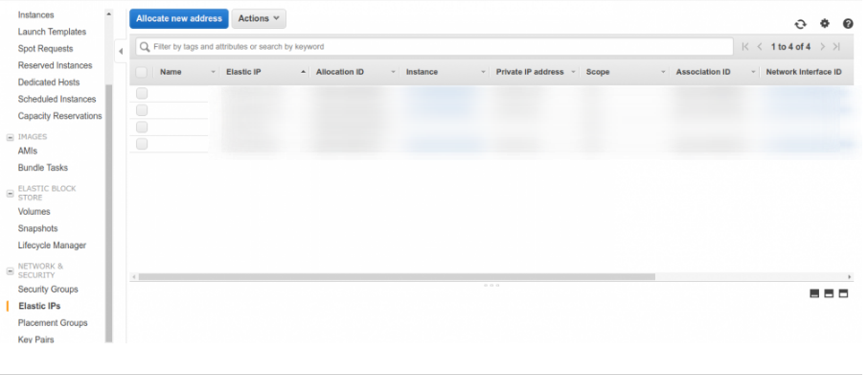The width and height of the screenshot is (868, 375).
Task: Minimize the details pane using the first layout icon
Action: click(x=814, y=293)
